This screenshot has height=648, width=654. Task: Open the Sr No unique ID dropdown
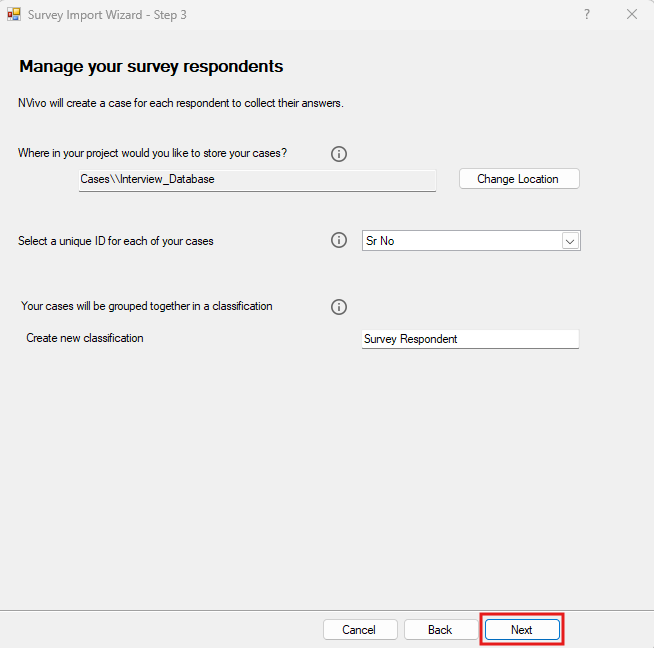point(471,241)
